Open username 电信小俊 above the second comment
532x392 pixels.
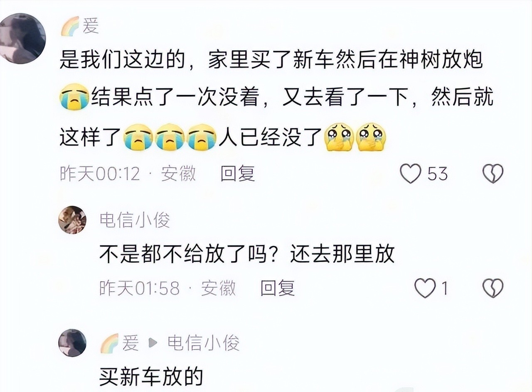135,220
